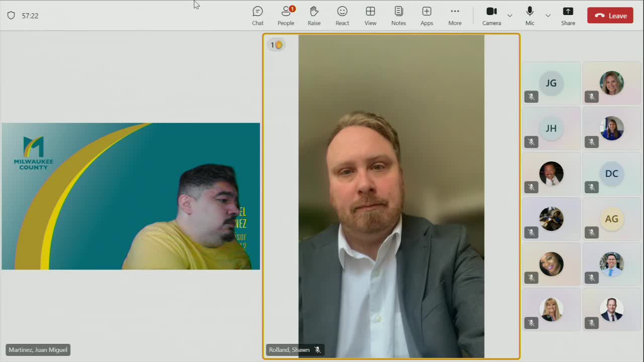Viewport: 644px width, 362px height.
Task: Click the shield security icon
Action: click(x=11, y=16)
